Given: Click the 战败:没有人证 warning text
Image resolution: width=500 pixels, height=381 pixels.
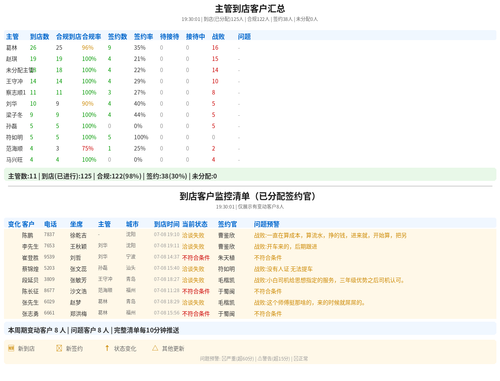Looking at the screenshot, I should tap(283, 269).
